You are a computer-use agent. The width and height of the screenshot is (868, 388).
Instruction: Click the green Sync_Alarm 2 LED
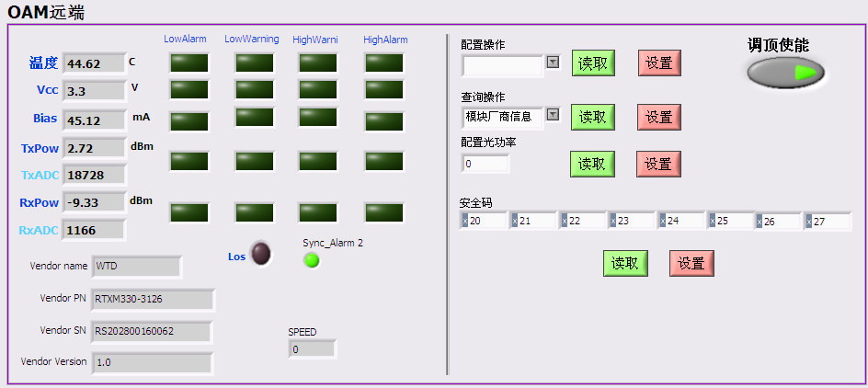(312, 260)
